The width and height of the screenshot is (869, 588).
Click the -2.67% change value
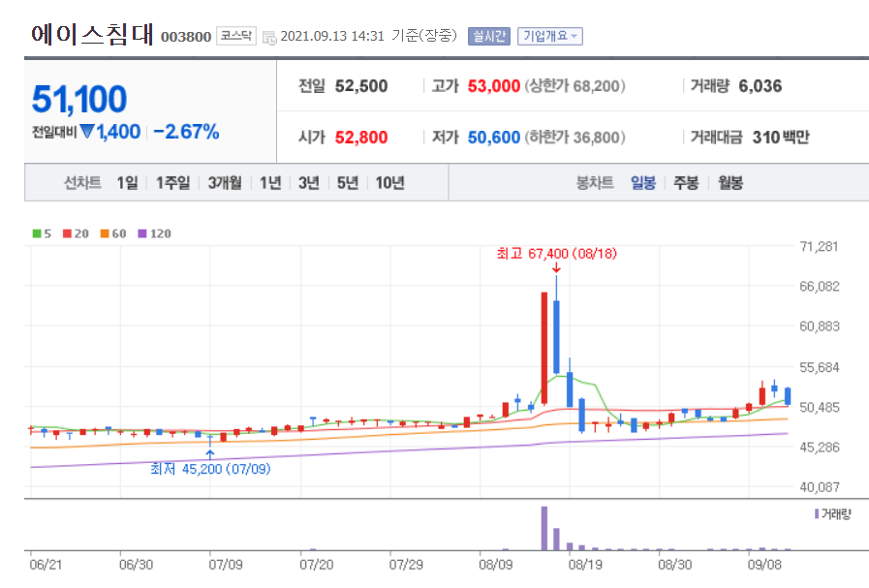click(186, 132)
